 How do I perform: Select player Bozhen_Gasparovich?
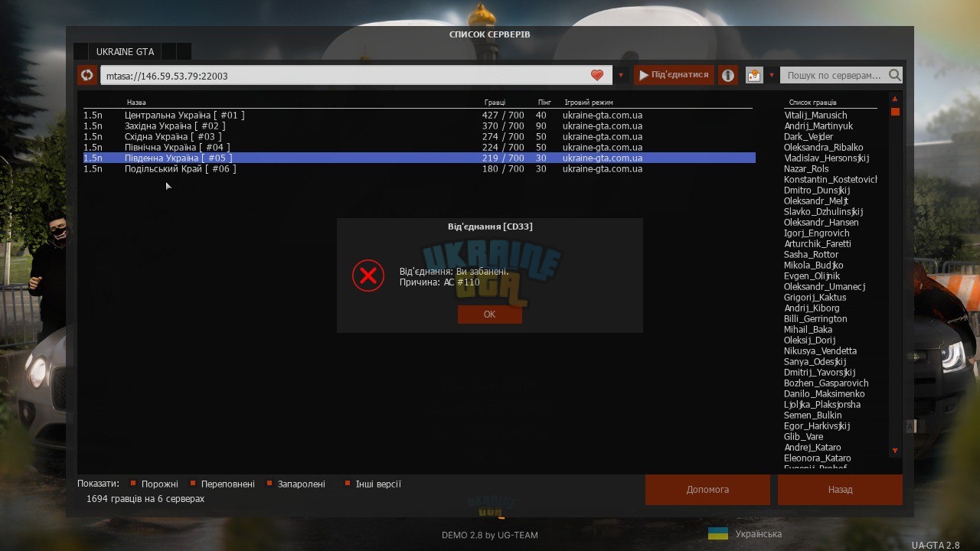click(x=826, y=383)
